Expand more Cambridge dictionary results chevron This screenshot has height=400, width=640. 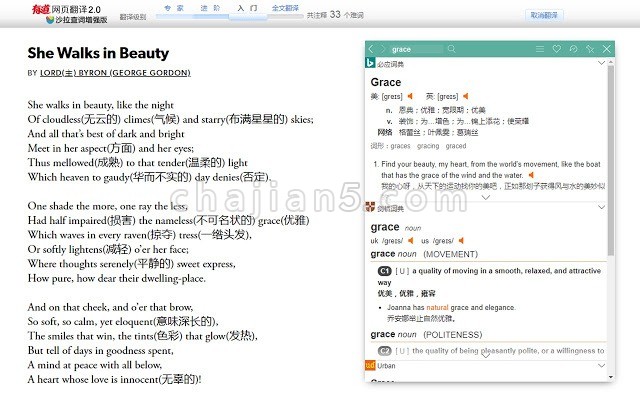[486, 356]
